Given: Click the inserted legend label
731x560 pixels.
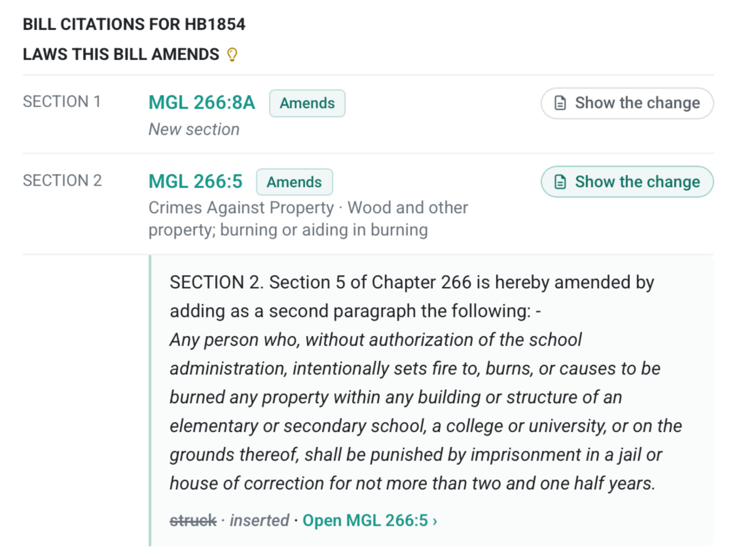Looking at the screenshot, I should coord(259,520).
